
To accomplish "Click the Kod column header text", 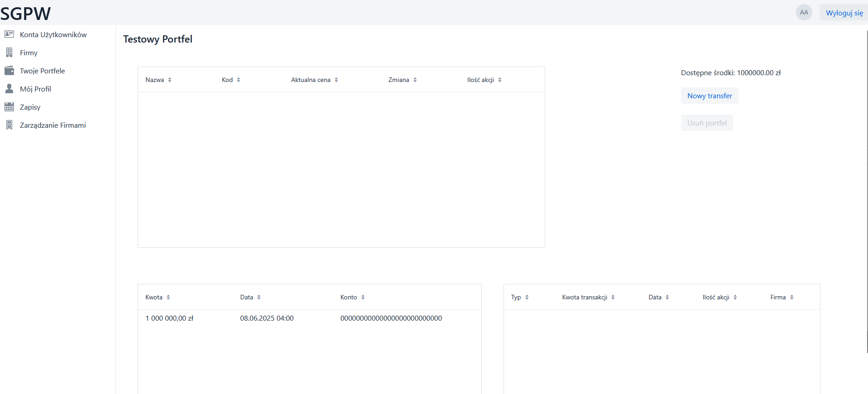I will (x=227, y=80).
